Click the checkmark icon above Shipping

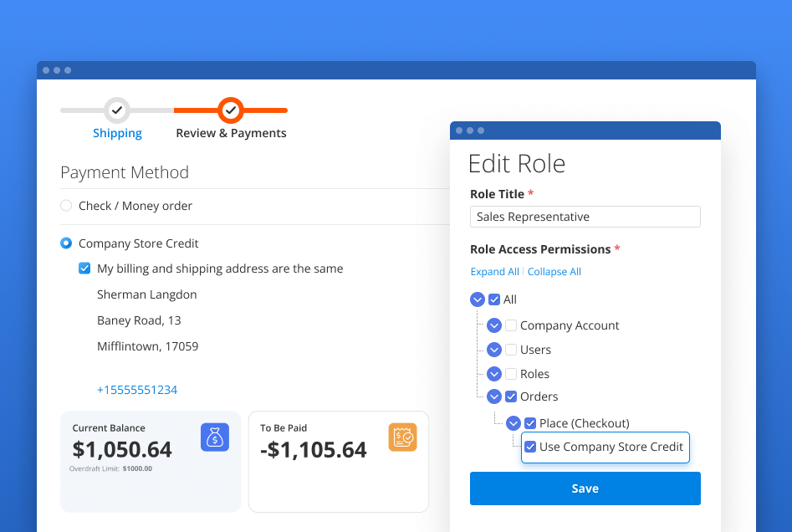(x=117, y=110)
